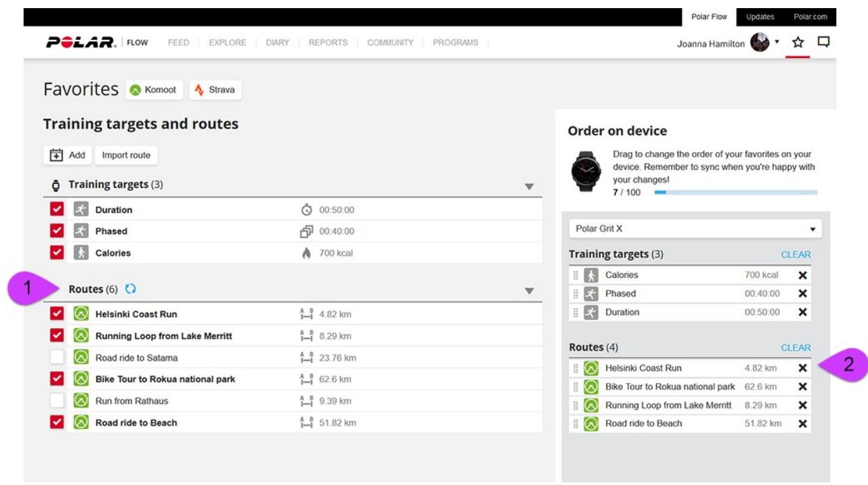
Task: Click the Joanna Hamilton user name
Action: point(711,43)
